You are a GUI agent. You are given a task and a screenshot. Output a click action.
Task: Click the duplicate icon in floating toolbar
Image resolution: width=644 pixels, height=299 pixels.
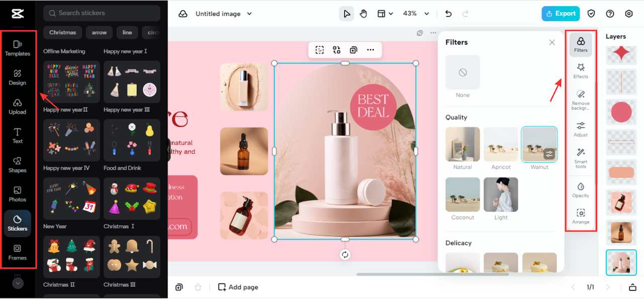(x=354, y=50)
